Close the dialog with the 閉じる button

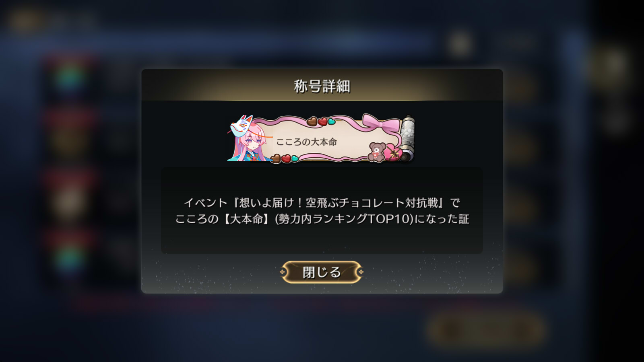click(x=322, y=272)
